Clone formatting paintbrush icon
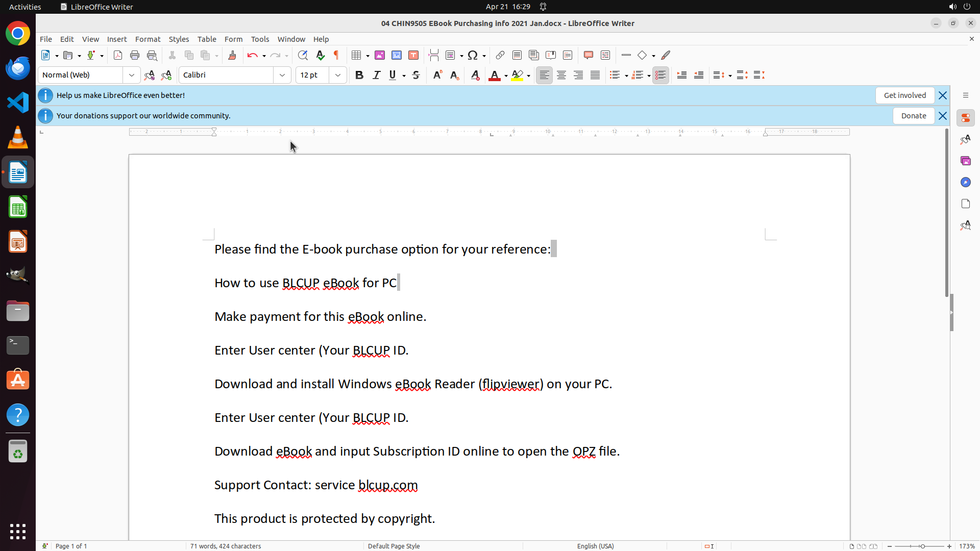The image size is (980, 551). (x=232, y=55)
